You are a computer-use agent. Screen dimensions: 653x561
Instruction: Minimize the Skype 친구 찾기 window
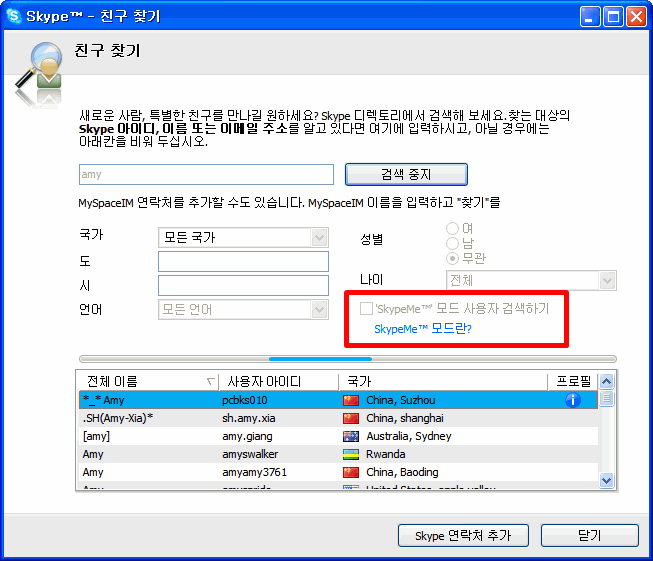(590, 17)
